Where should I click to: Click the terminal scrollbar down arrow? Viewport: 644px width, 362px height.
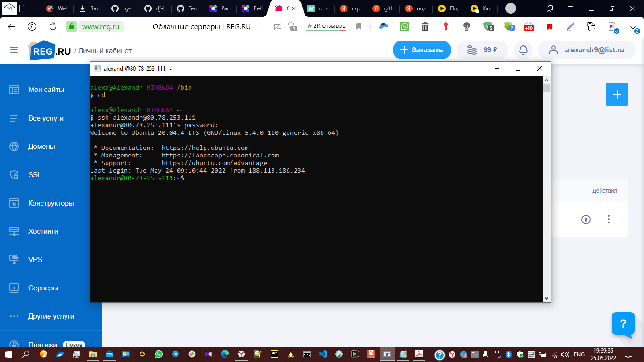coord(546,297)
